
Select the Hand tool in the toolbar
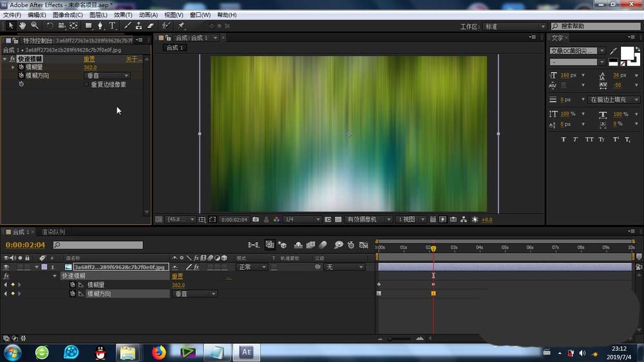pyautogui.click(x=23, y=26)
